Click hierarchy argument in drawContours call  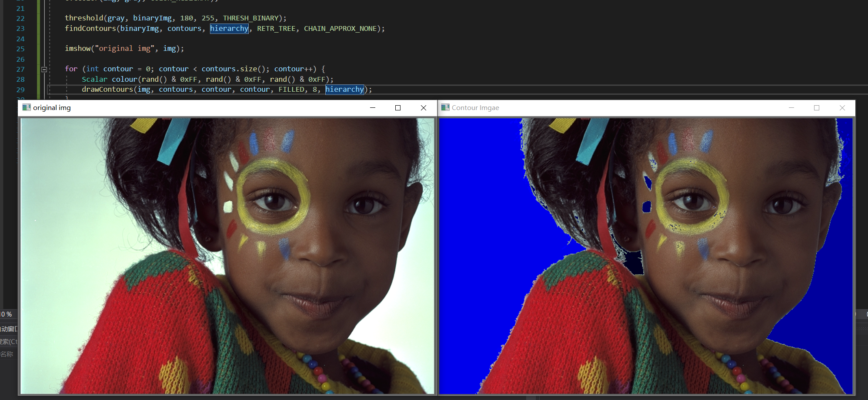click(x=344, y=90)
